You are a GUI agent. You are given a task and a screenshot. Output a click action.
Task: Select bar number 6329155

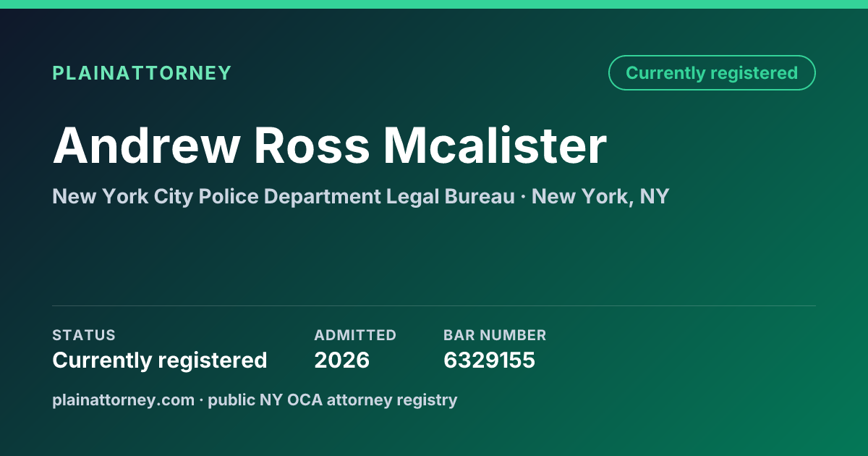click(x=489, y=360)
